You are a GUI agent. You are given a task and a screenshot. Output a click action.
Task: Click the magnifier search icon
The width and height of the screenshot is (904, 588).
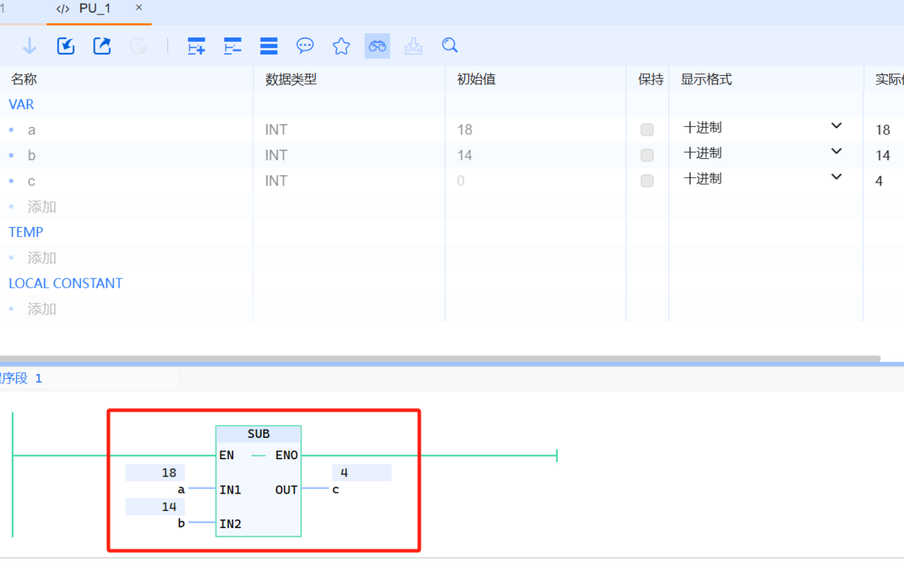coord(449,46)
